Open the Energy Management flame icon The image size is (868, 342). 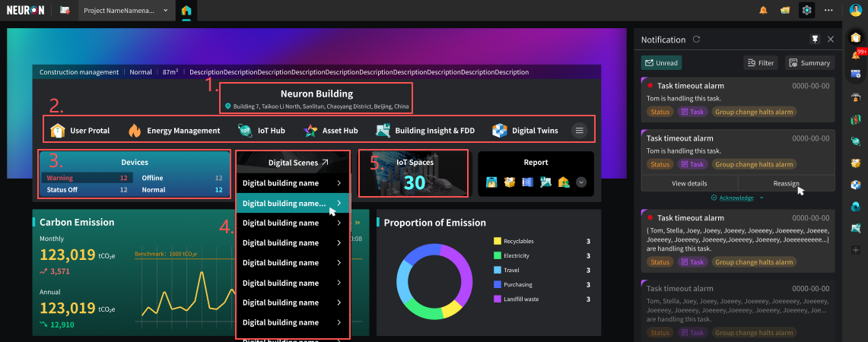pos(135,131)
